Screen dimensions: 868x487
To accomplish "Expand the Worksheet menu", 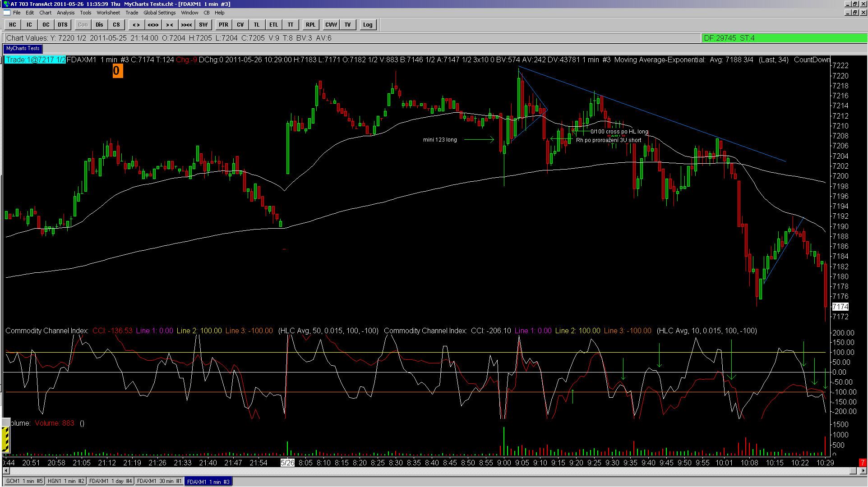I will (x=108, y=13).
